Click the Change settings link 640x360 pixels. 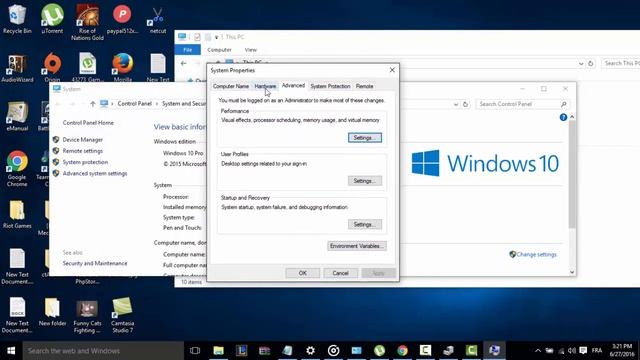536,255
